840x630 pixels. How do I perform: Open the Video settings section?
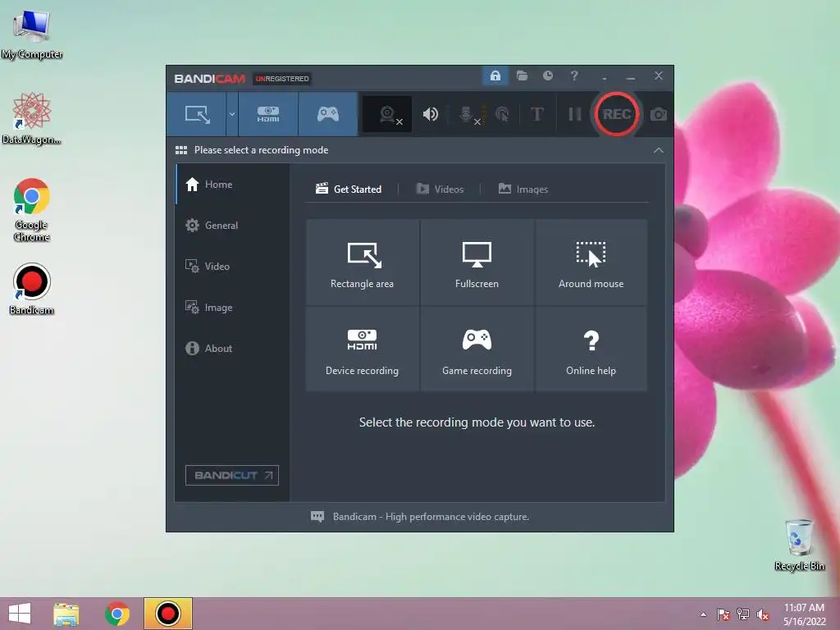tap(232, 267)
